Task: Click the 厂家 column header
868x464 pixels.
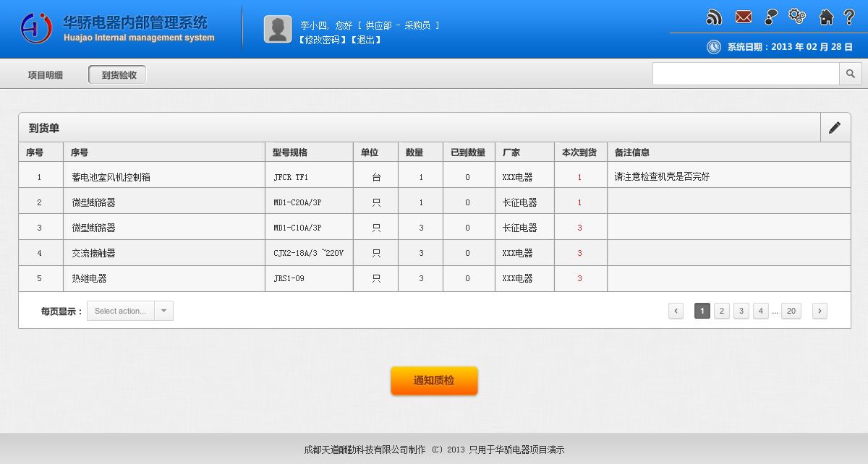Action: (511, 152)
